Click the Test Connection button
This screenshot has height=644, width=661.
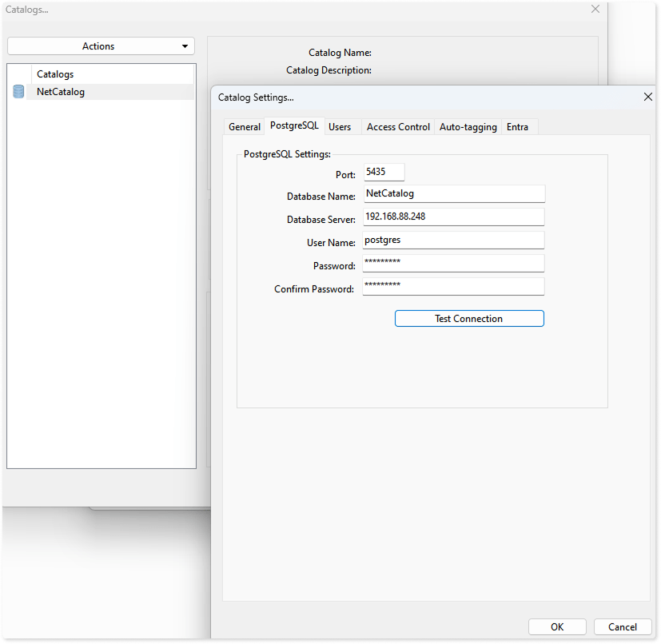(469, 319)
